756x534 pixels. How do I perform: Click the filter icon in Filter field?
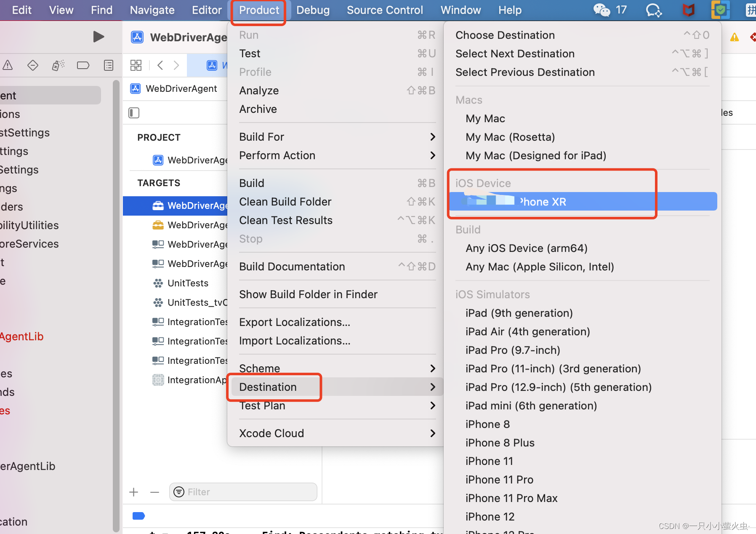click(x=179, y=492)
